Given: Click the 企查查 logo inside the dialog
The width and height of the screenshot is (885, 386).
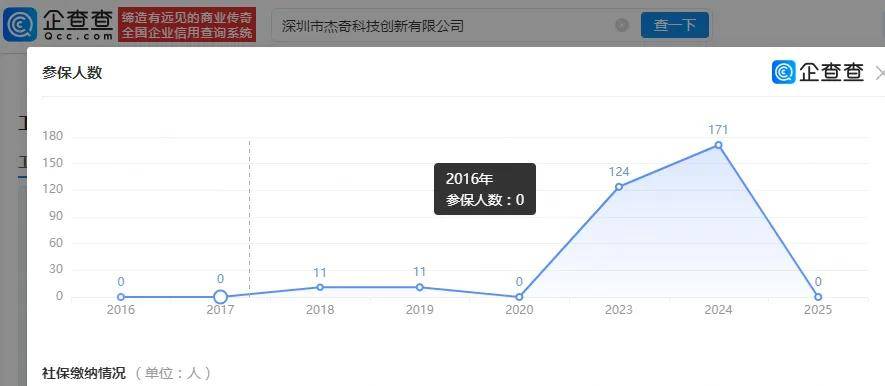Looking at the screenshot, I should [817, 72].
